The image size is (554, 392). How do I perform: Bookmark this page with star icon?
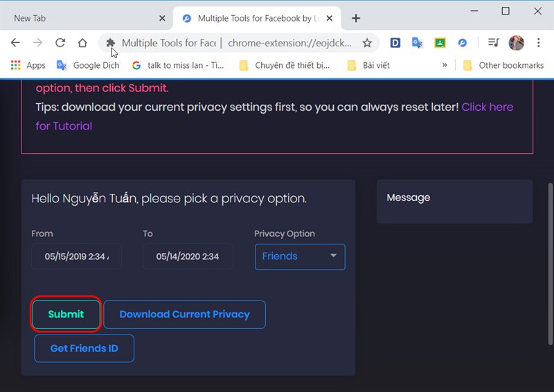(367, 43)
